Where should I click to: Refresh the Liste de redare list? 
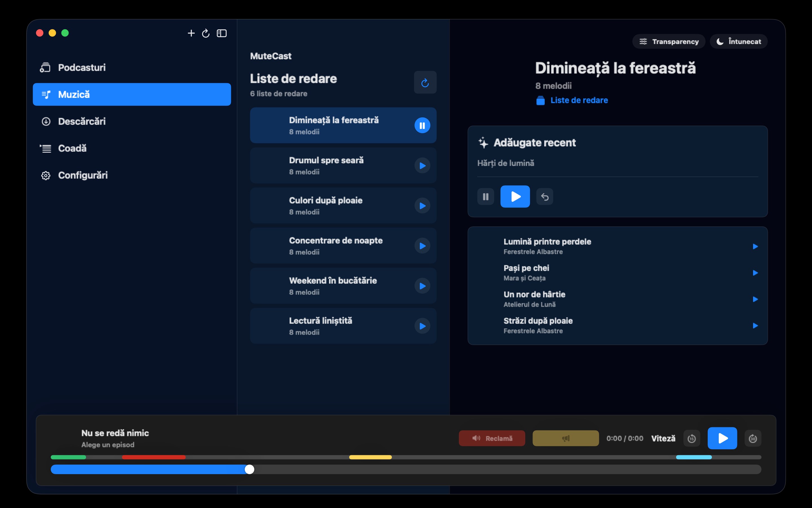425,82
